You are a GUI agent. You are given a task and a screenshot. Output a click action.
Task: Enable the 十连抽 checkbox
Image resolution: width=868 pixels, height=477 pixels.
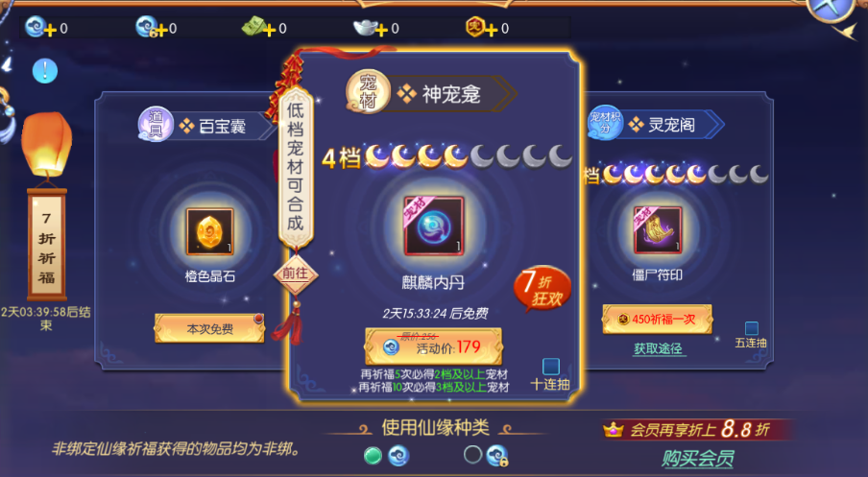pos(551,367)
